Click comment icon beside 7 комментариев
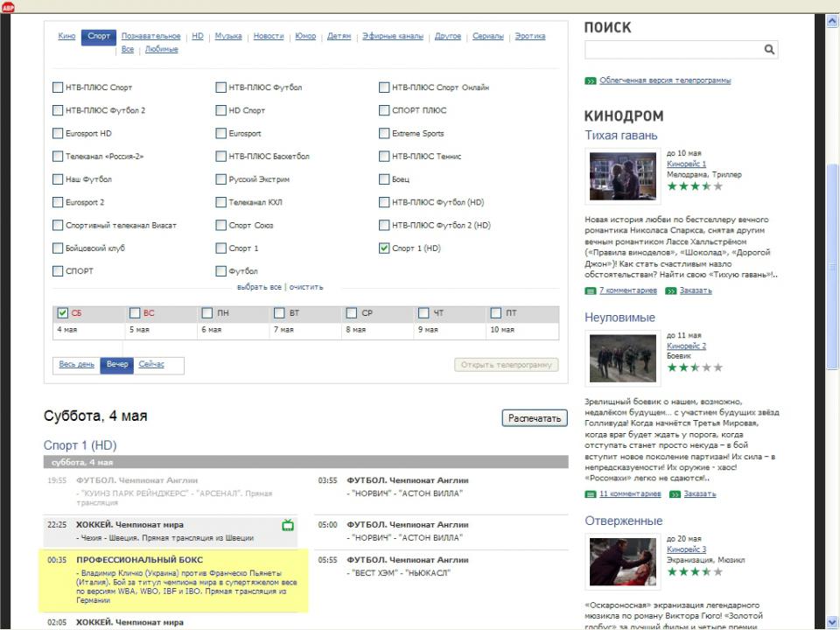The image size is (840, 630). click(591, 290)
